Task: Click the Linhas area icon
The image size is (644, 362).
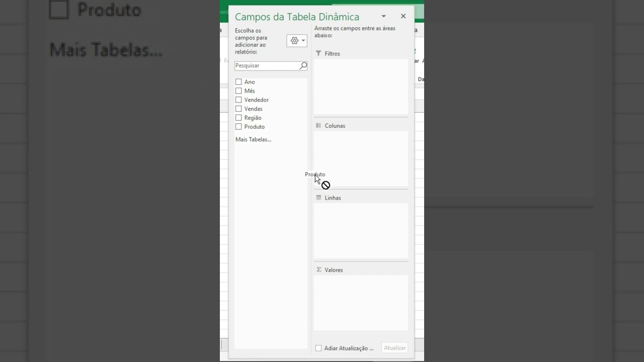Action: click(318, 198)
